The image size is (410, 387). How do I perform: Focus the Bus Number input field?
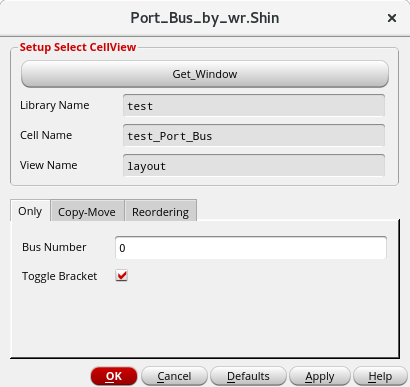pos(251,248)
